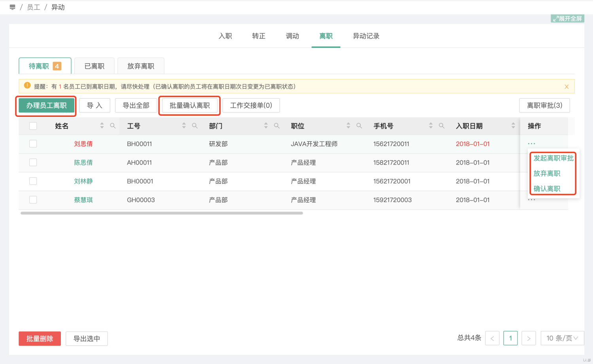Sort by the 职位 column arrows
This screenshot has height=364, width=593.
pyautogui.click(x=348, y=126)
